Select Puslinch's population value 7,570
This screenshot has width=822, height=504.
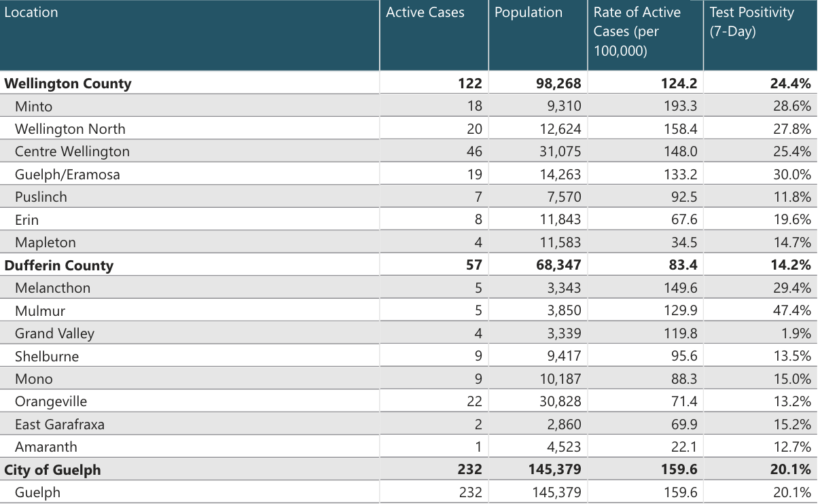click(x=564, y=197)
